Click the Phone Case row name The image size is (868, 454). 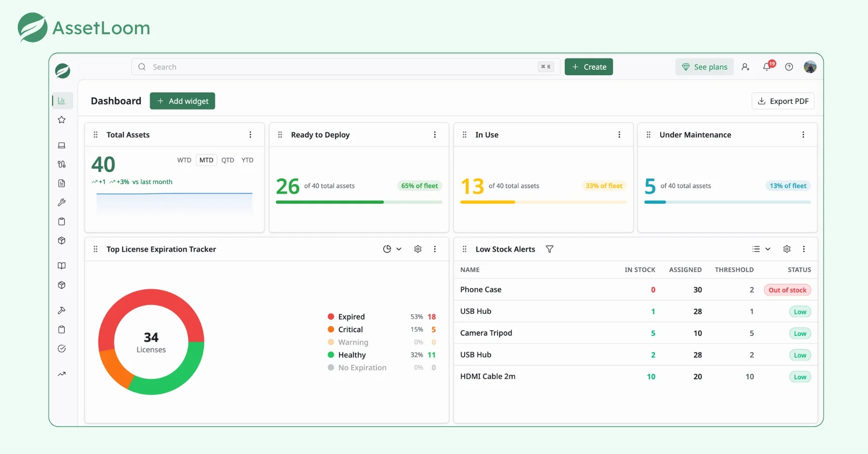481,290
